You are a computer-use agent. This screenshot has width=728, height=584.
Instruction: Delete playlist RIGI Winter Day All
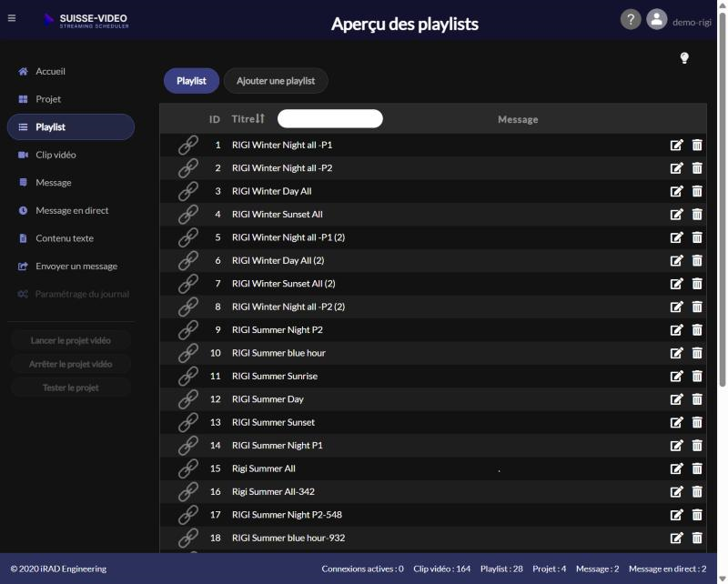pos(697,191)
